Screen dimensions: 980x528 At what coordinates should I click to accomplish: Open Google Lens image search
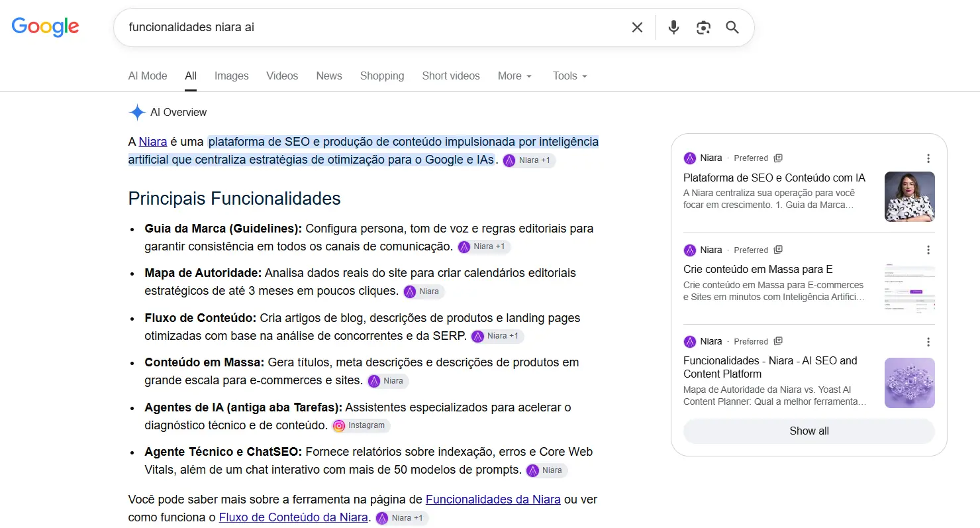[703, 27]
